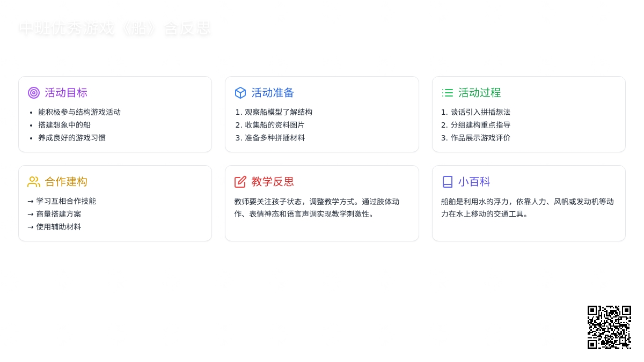Click the 教学反思 paragraph text

tap(317, 208)
